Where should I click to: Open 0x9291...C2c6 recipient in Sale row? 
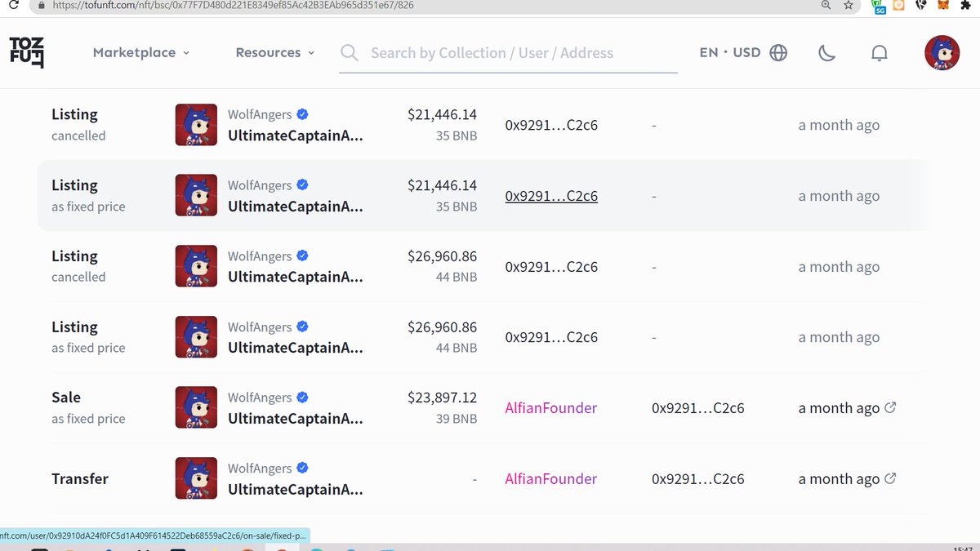(x=698, y=408)
